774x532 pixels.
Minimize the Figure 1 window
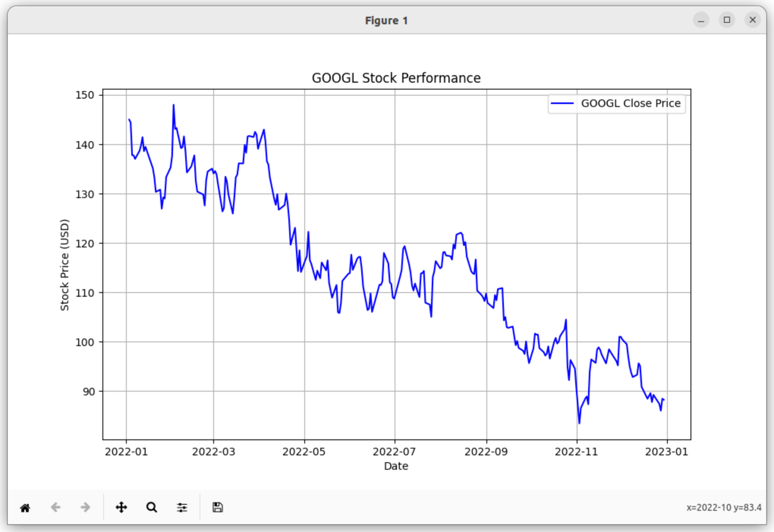point(701,20)
